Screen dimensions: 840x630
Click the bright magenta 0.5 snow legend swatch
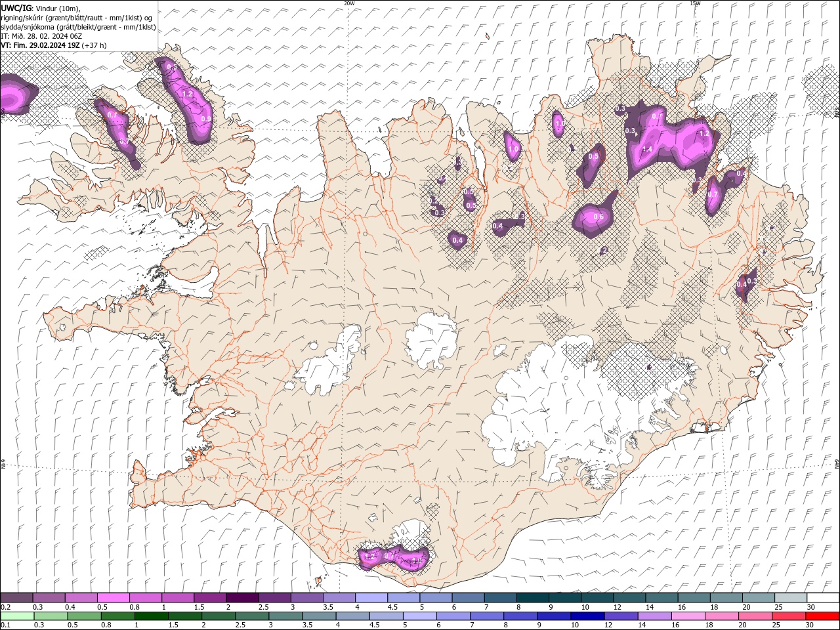pos(113,598)
